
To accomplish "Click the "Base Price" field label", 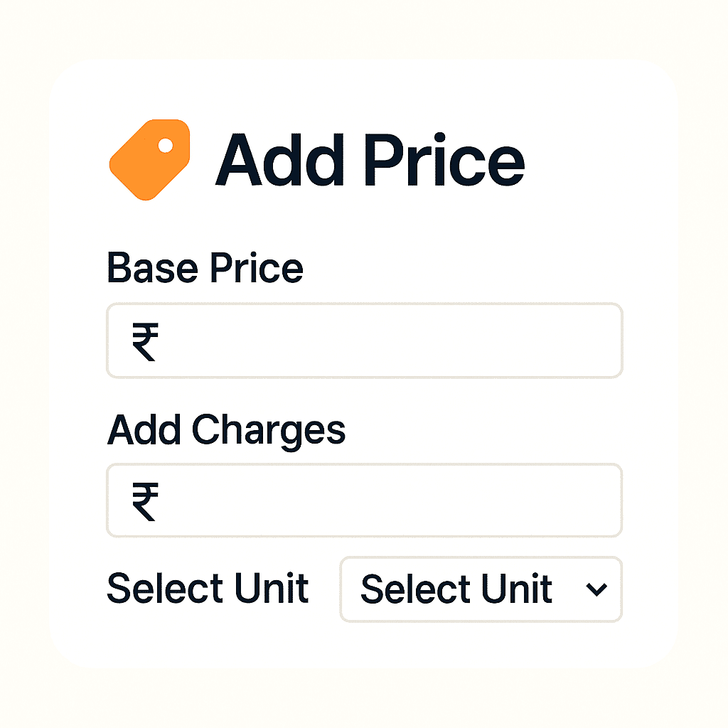I will pyautogui.click(x=205, y=269).
